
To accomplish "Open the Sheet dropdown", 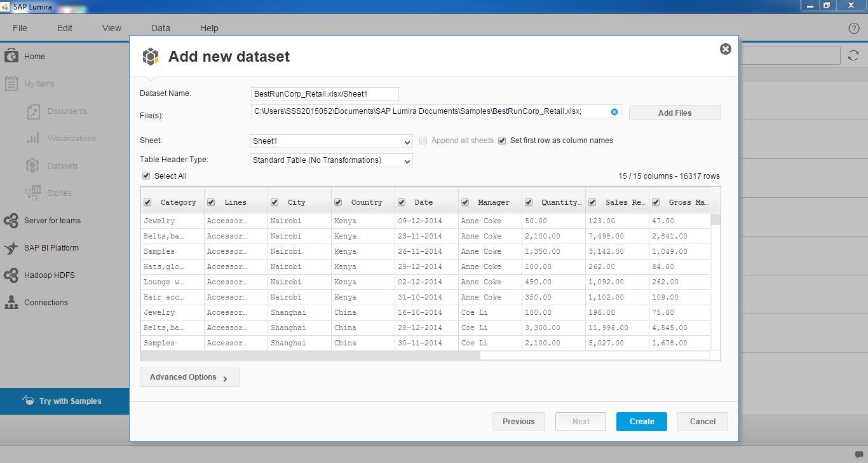I will (x=331, y=141).
